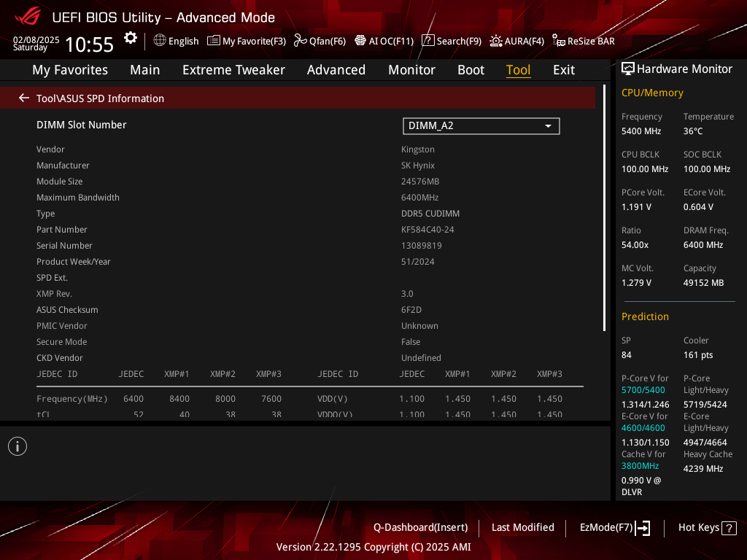Click the Prediction heading
The width and height of the screenshot is (747, 560).
pos(645,316)
